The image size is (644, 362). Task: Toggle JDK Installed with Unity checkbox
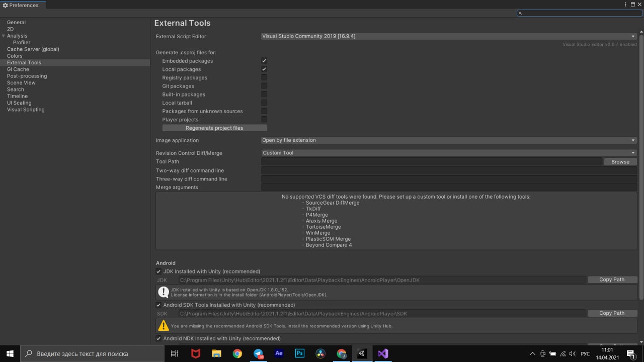(158, 271)
